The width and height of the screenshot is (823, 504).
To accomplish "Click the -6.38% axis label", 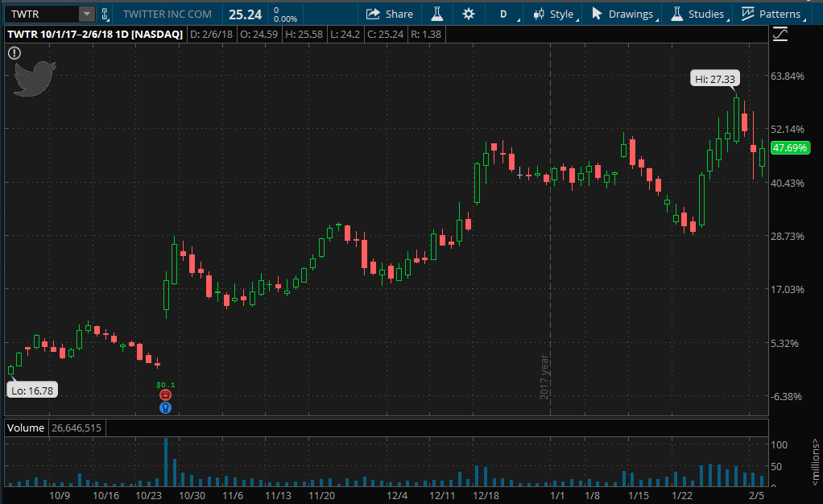I will 786,396.
